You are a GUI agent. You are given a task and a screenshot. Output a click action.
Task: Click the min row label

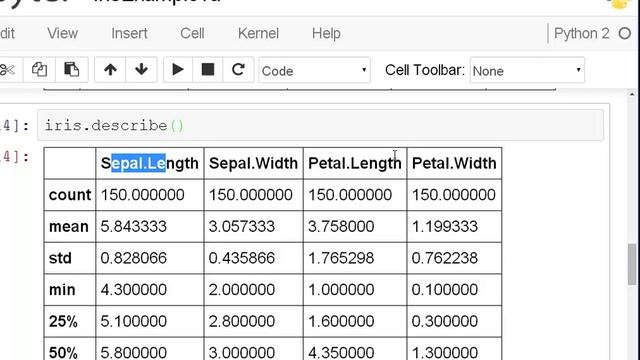(62, 289)
